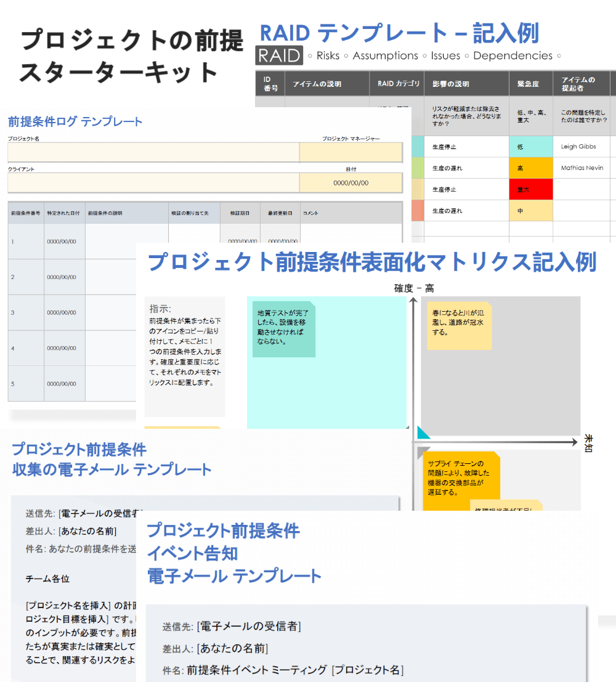
Task: Click the 'クライアント' input field
Action: point(153,183)
